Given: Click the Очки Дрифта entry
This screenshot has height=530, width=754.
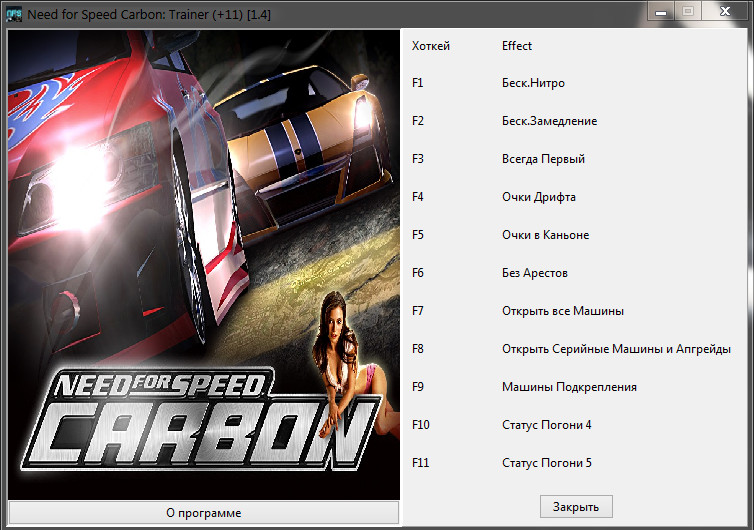Looking at the screenshot, I should pyautogui.click(x=538, y=197).
